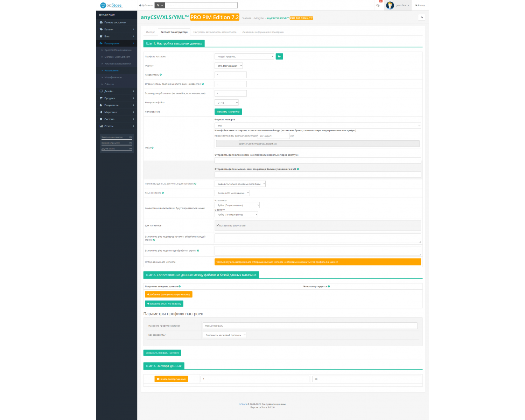Click the Выход logout icon
Image resolution: width=525 pixels, height=420 pixels.
416,5
